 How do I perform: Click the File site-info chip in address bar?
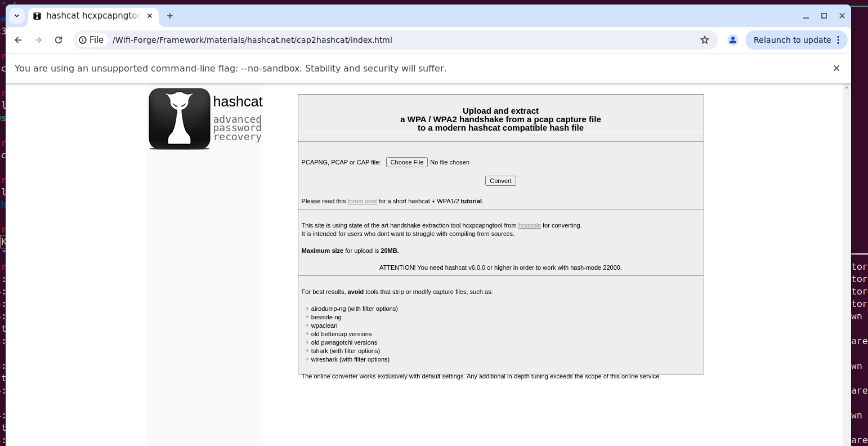(92, 40)
